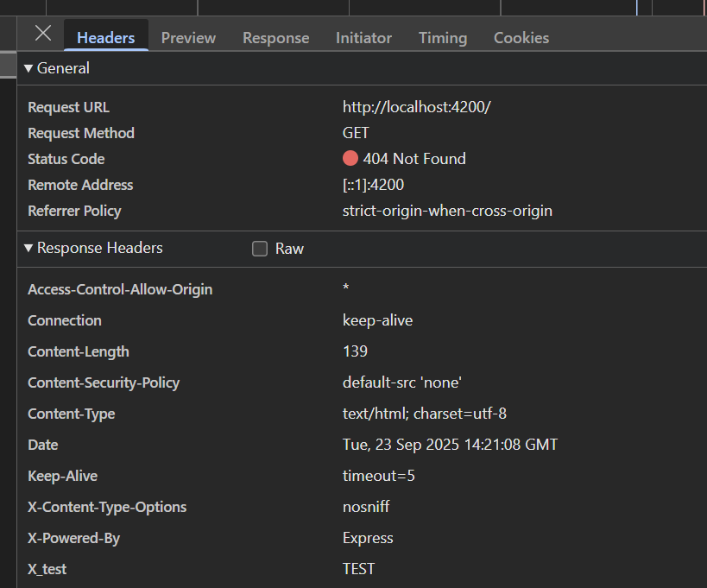The width and height of the screenshot is (707, 588).
Task: Click the X_test header value TEST
Action: (358, 569)
